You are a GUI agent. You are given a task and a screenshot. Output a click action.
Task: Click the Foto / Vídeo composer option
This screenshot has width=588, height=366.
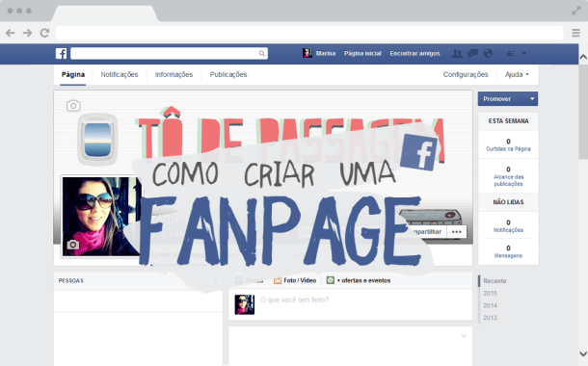(295, 280)
